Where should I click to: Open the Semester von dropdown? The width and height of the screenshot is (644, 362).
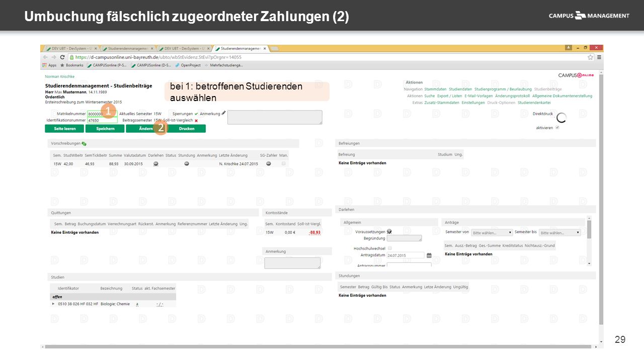click(x=492, y=233)
